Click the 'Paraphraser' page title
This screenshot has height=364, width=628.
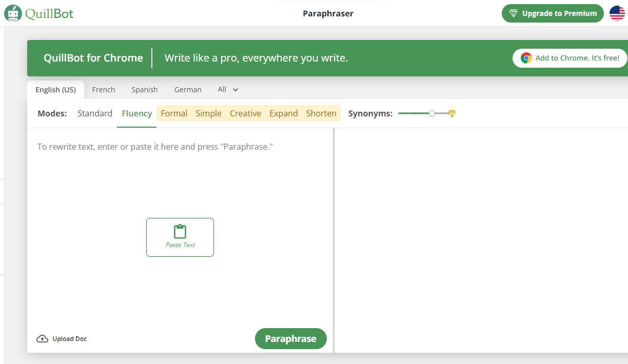(328, 13)
